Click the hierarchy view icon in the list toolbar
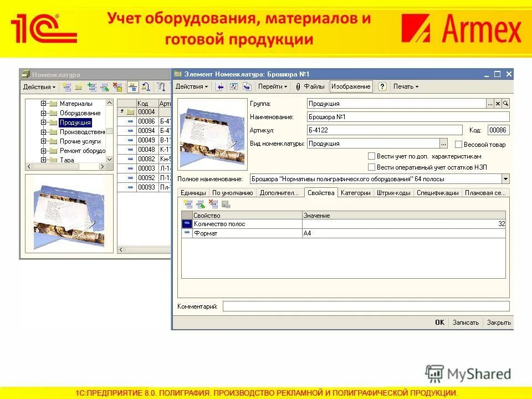 point(134,88)
